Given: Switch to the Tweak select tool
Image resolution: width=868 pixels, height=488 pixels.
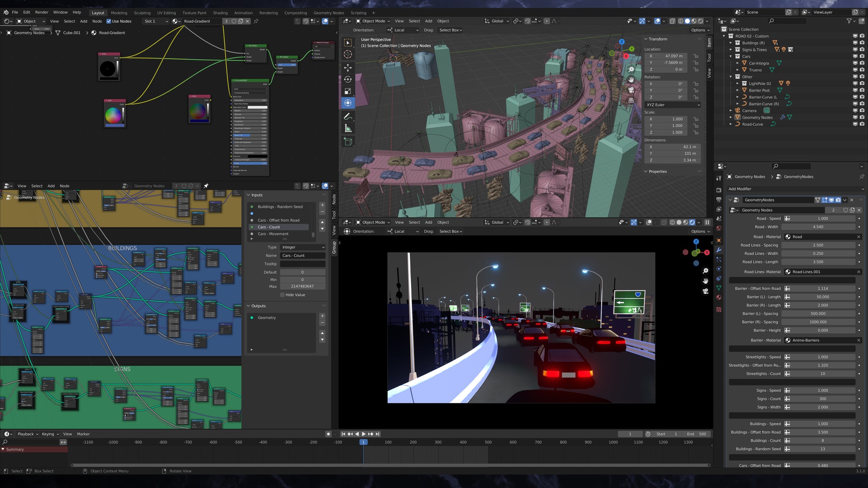Looking at the screenshot, I should coord(348,42).
